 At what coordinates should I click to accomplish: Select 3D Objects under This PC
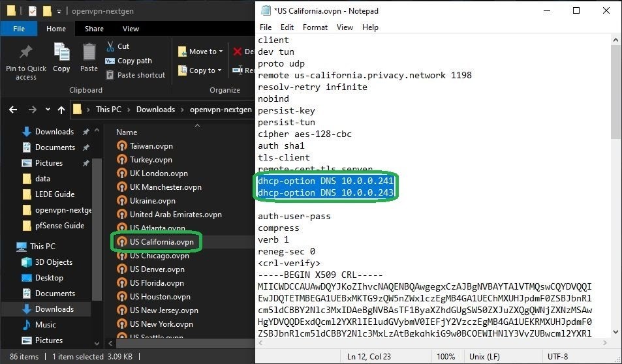54,262
